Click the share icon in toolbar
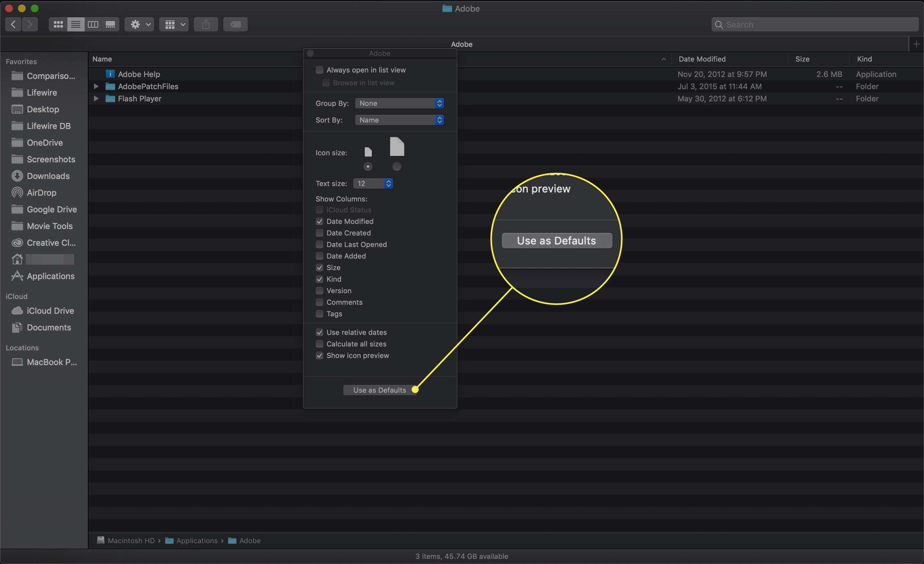This screenshot has height=564, width=924. (x=205, y=24)
